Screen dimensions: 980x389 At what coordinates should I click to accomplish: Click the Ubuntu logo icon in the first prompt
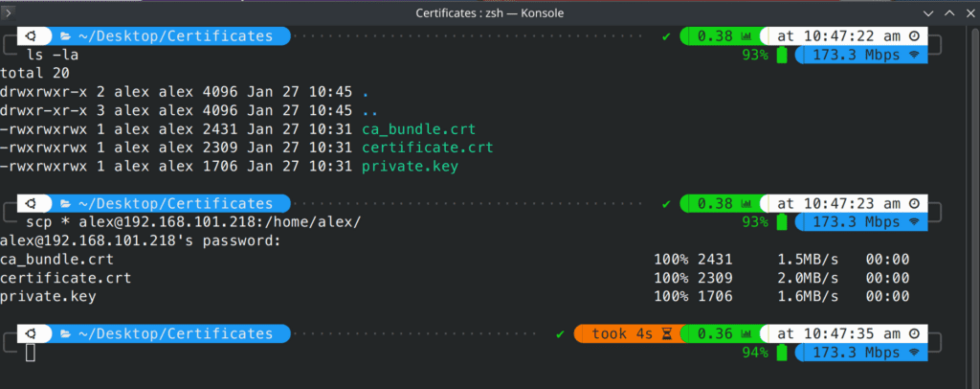pyautogui.click(x=31, y=36)
